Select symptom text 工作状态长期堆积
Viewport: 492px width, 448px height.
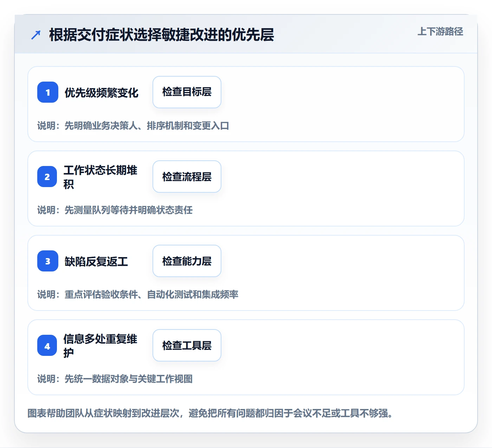101,177
